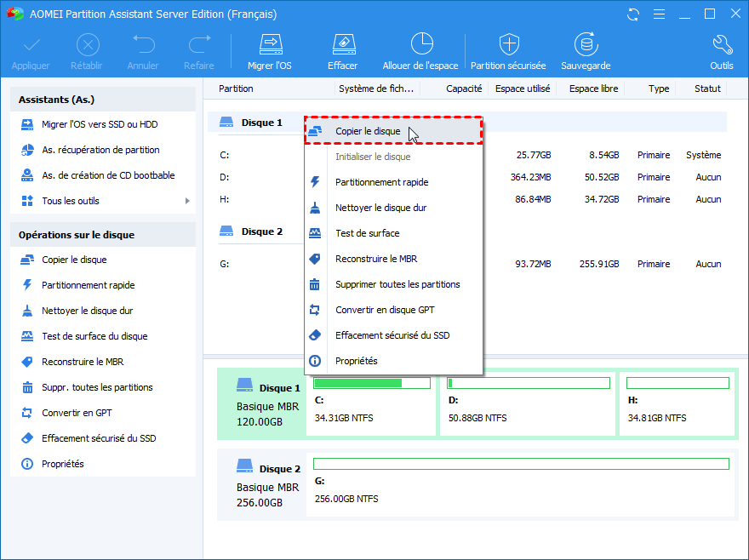Select the C: partition row

click(x=260, y=155)
